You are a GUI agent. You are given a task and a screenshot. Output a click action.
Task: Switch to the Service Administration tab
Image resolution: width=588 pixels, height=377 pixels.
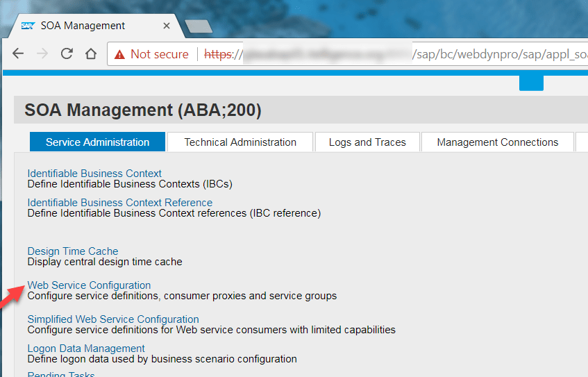click(97, 142)
